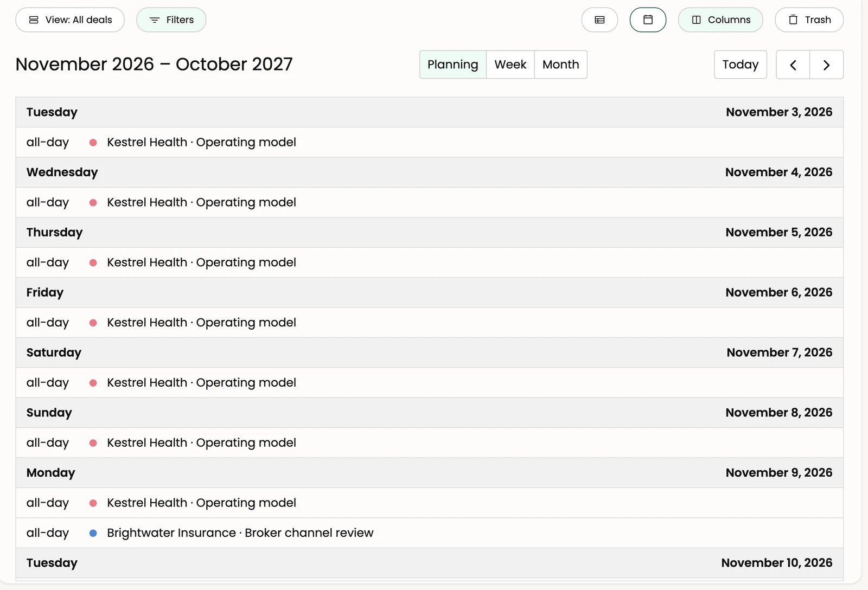Click the Saturday day label

coord(54,353)
